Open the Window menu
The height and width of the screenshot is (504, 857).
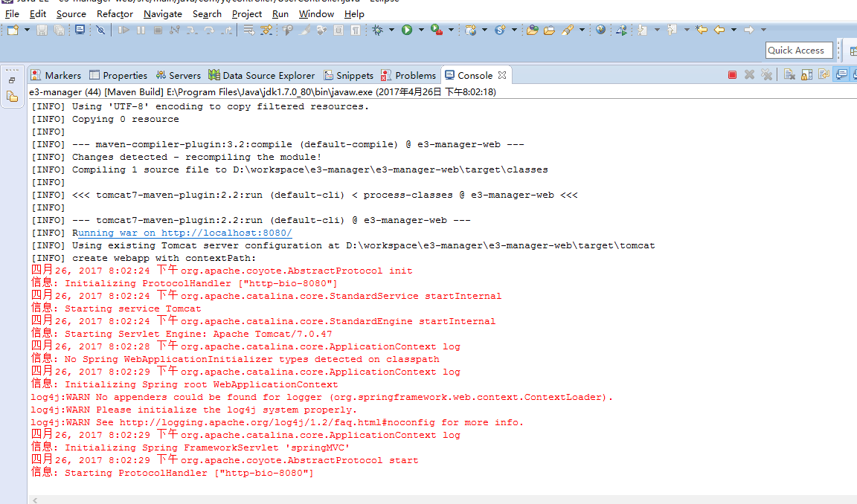coord(316,14)
